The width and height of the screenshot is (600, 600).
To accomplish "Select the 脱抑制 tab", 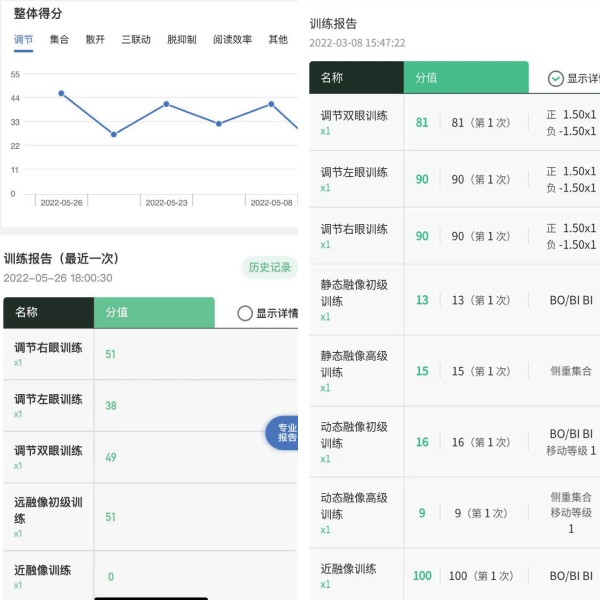I will (182, 39).
